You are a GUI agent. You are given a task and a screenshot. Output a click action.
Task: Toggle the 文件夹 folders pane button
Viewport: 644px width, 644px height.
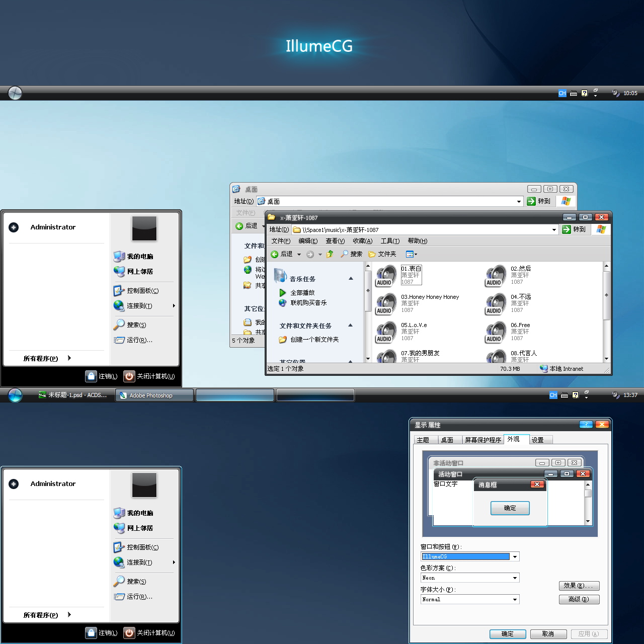(382, 254)
